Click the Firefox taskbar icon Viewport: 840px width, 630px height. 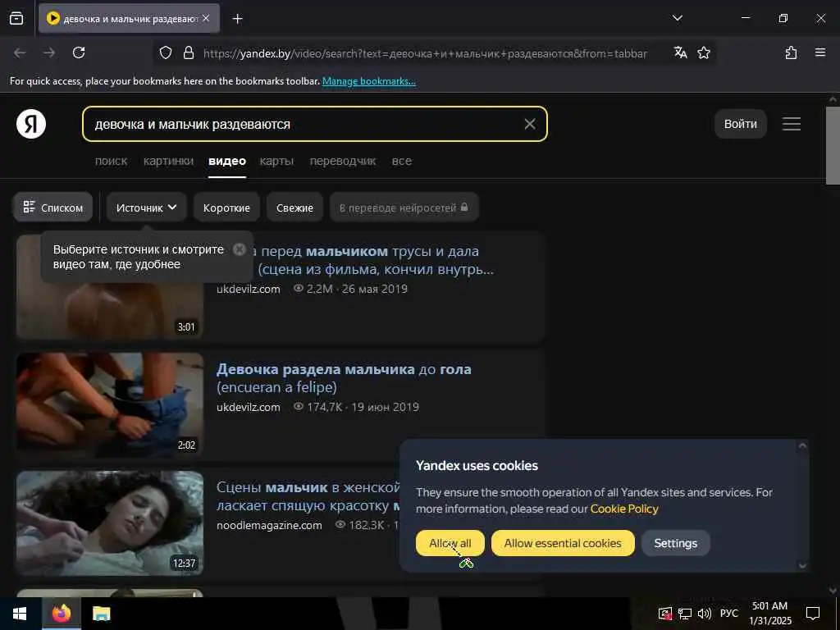pos(61,614)
